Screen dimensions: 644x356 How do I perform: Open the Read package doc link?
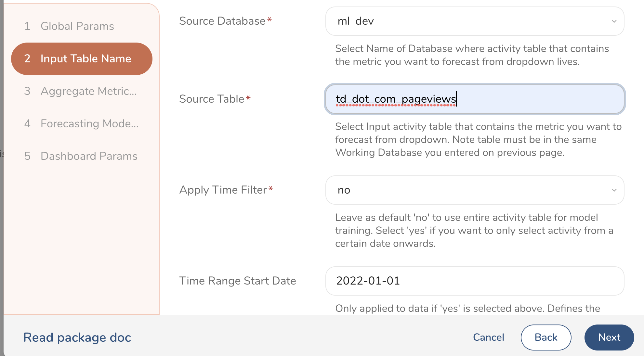click(x=77, y=338)
